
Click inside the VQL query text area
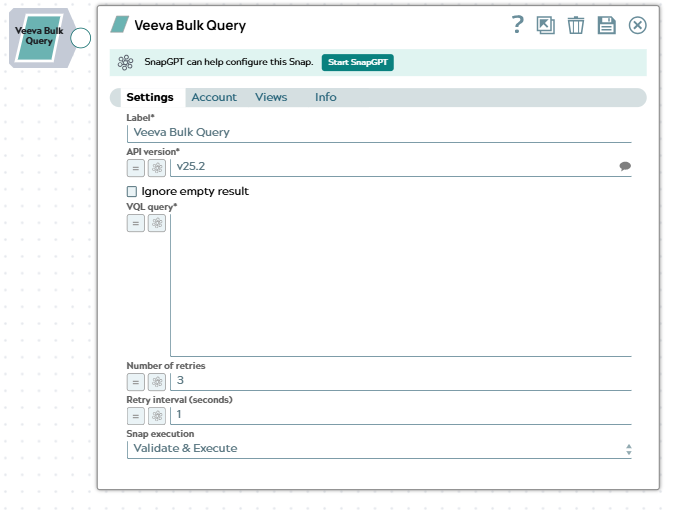click(x=401, y=285)
